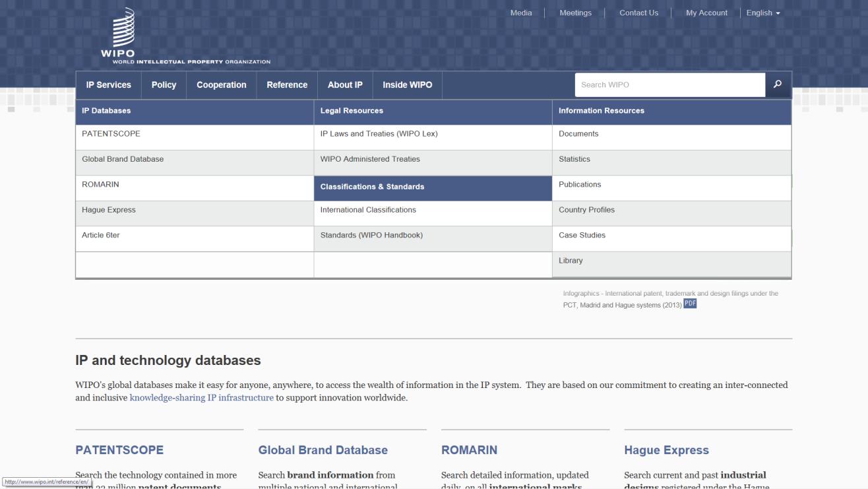Image resolution: width=868 pixels, height=489 pixels.
Task: Open the Reference menu
Action: click(x=287, y=85)
